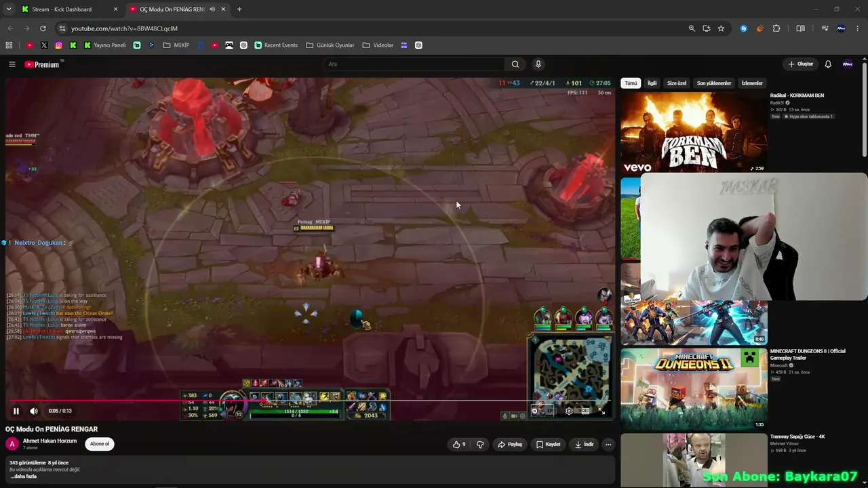
Task: Save the video with the Kaydet button
Action: click(549, 445)
